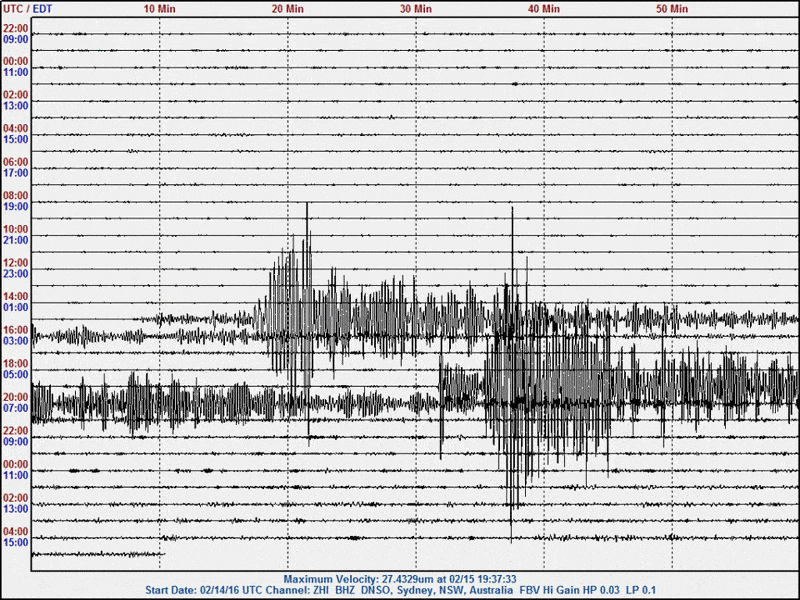The width and height of the screenshot is (800, 600).
Task: Click the red "06:00" UTC time label
Action: pos(16,162)
